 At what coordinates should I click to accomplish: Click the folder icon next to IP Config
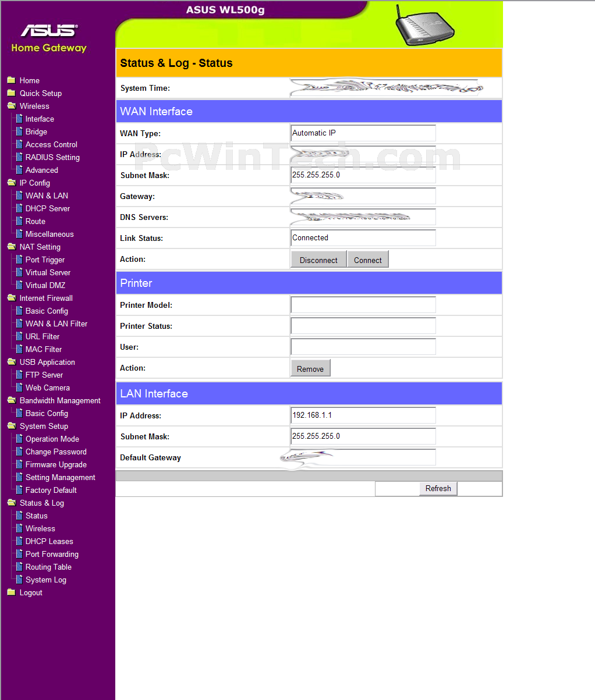coord(11,183)
